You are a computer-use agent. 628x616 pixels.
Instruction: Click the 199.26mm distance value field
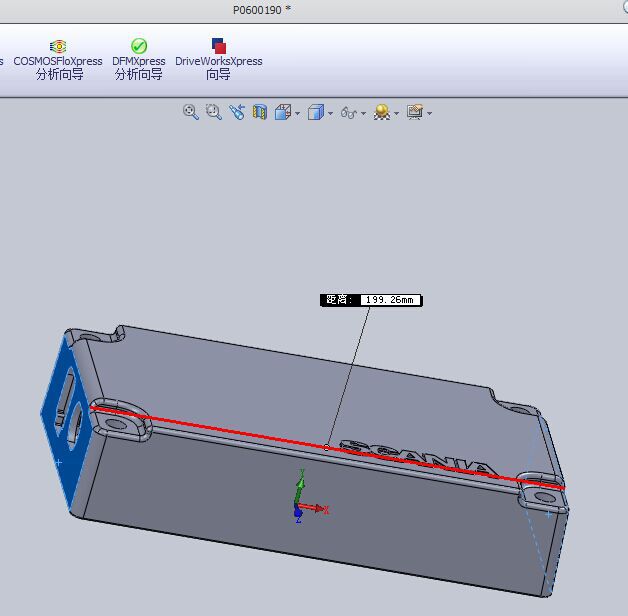[389, 300]
